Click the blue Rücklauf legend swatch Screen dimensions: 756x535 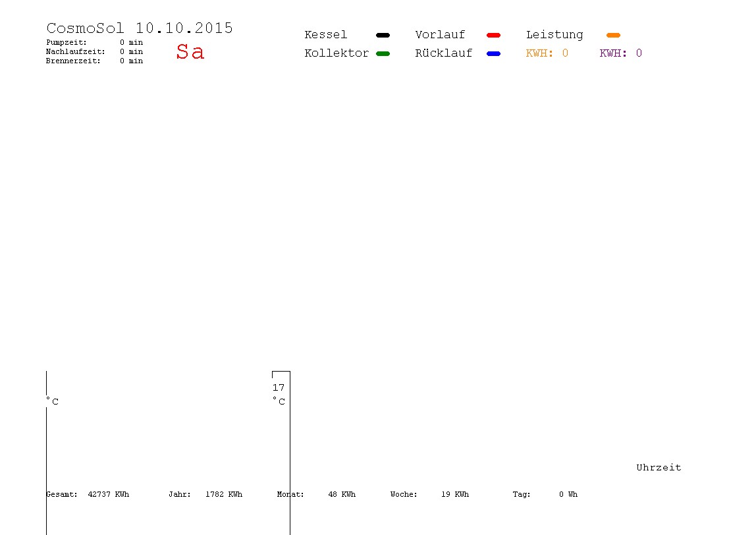pos(493,53)
